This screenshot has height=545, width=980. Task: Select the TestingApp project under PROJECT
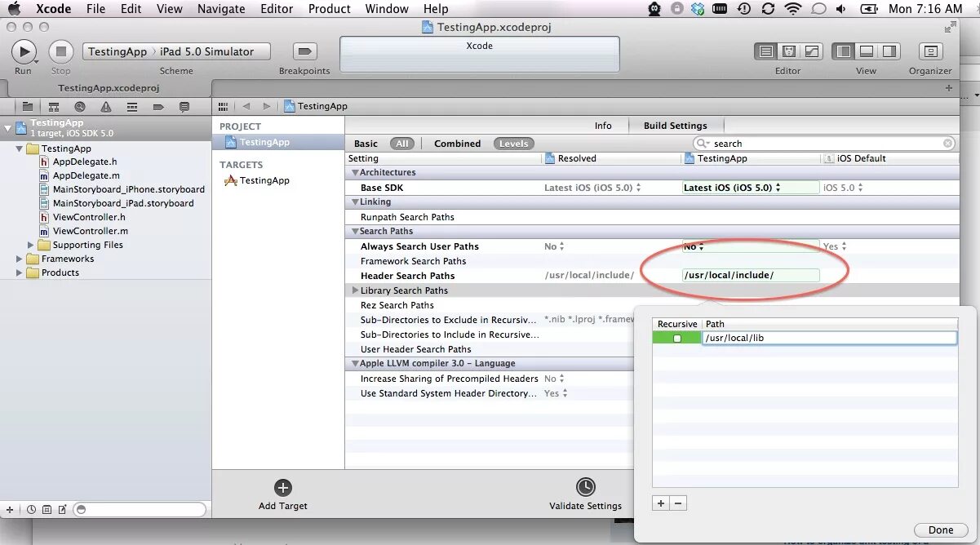[x=264, y=142]
